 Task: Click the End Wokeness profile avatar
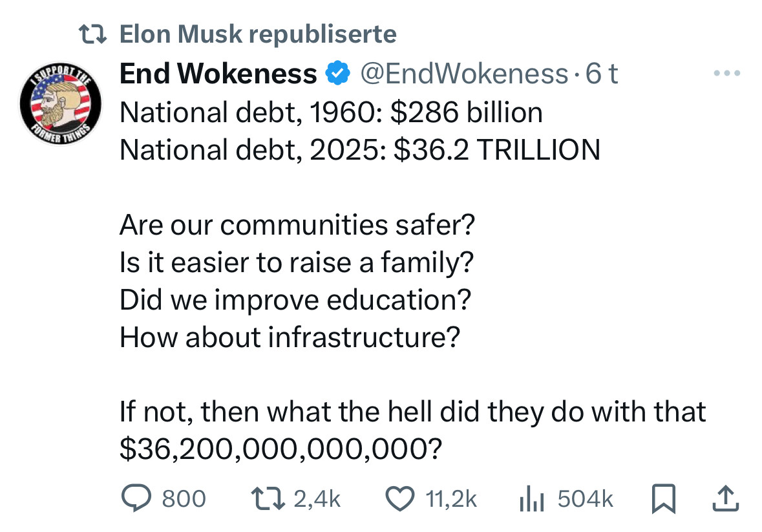pos(60,104)
